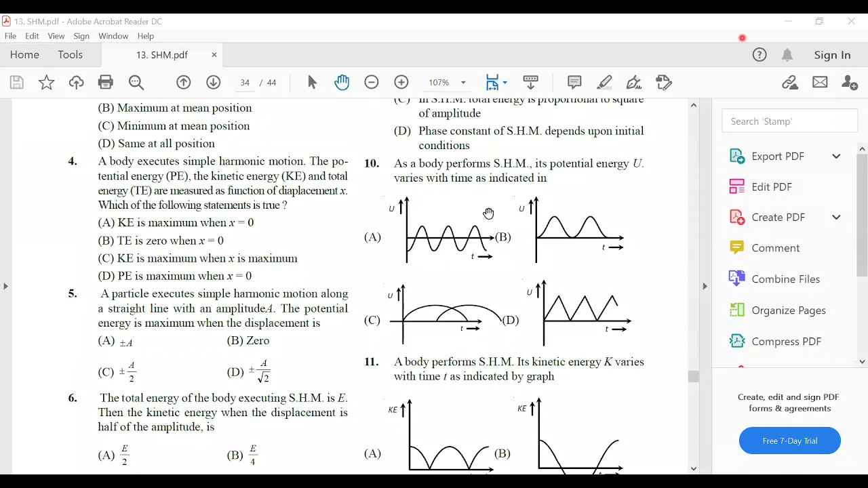The width and height of the screenshot is (868, 488).
Task: Share a link icon in toolbar
Action: (x=790, y=83)
